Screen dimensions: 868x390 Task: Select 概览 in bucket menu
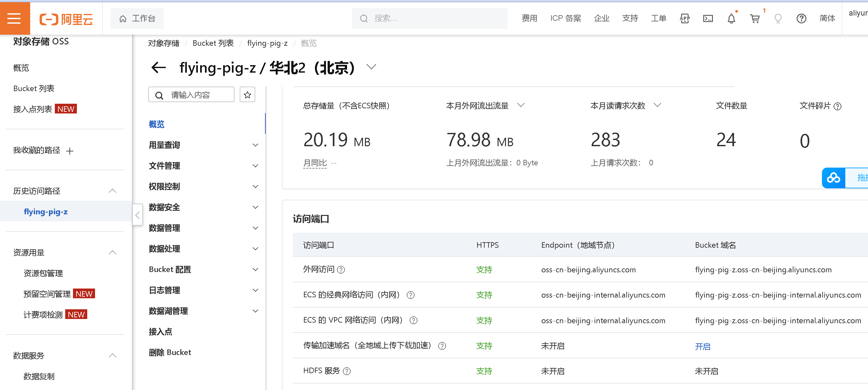pos(157,124)
